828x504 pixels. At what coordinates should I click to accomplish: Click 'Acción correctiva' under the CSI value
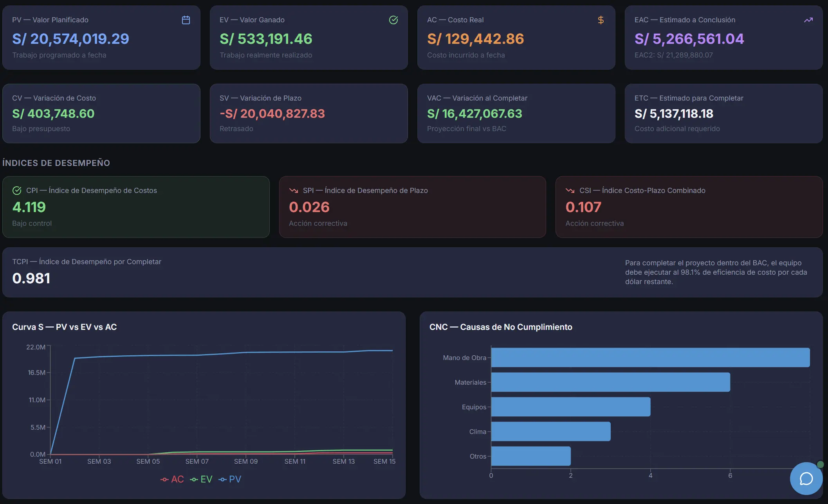click(x=595, y=223)
